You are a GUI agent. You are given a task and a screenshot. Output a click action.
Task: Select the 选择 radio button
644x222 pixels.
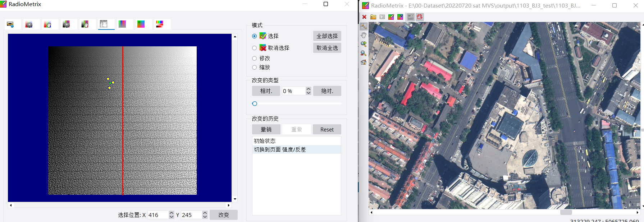pos(255,36)
